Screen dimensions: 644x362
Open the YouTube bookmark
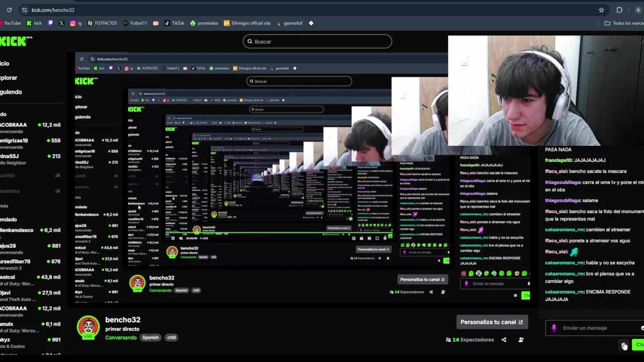point(10,23)
